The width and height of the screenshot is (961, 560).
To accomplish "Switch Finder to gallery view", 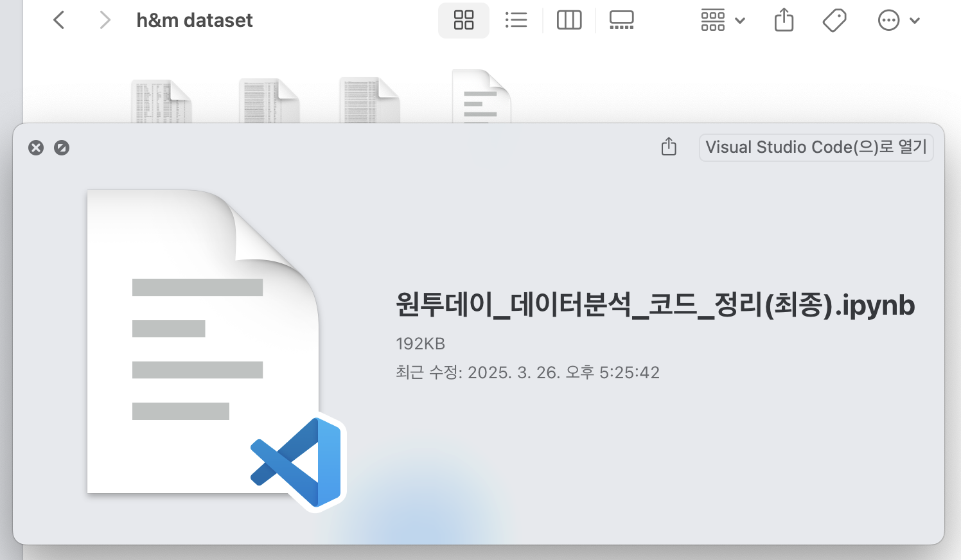I will click(621, 20).
